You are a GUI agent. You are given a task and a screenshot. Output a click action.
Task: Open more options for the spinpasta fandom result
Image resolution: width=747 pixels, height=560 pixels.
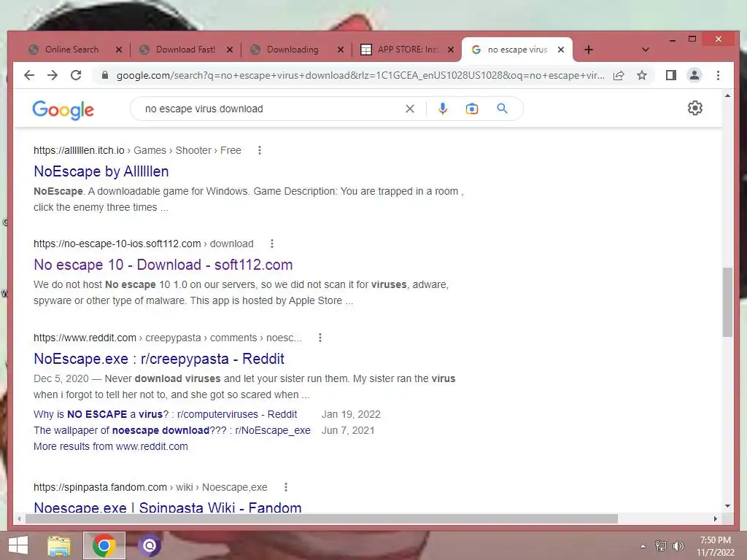[x=286, y=487]
